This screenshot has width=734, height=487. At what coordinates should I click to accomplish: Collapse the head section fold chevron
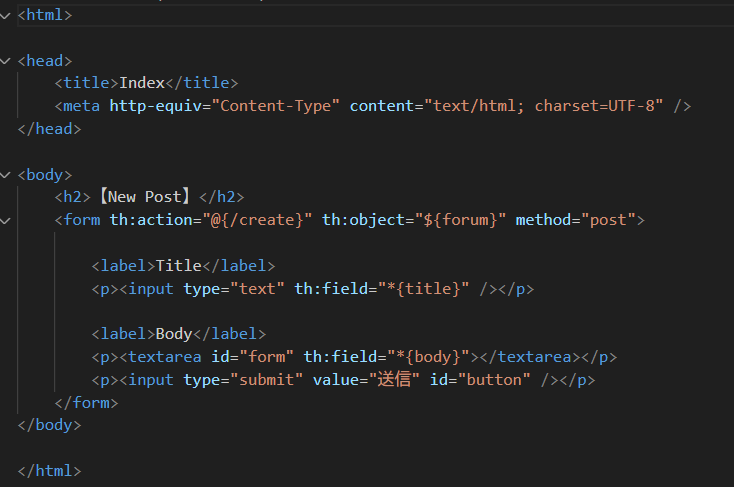click(x=7, y=61)
